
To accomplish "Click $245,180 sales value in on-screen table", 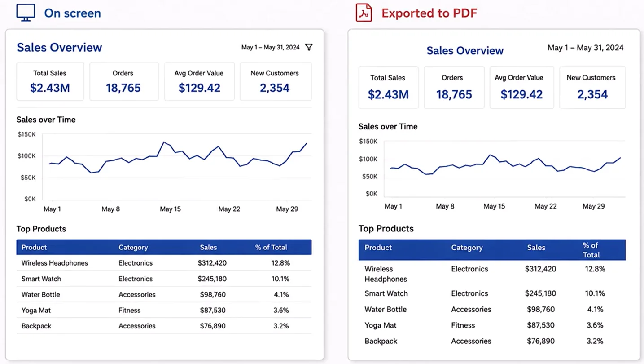I will pyautogui.click(x=212, y=279).
